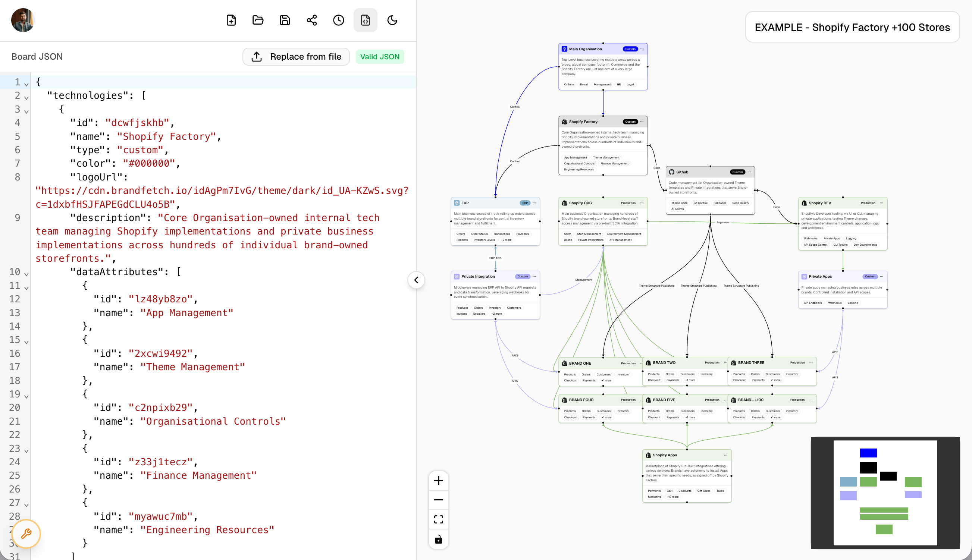Click the user profile avatar
The image size is (972, 560).
click(23, 20)
